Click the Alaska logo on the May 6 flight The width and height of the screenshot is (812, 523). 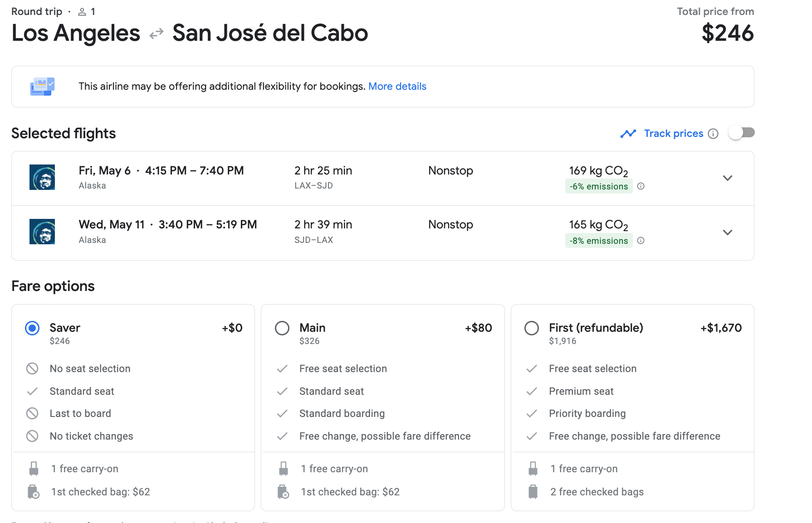(x=42, y=177)
